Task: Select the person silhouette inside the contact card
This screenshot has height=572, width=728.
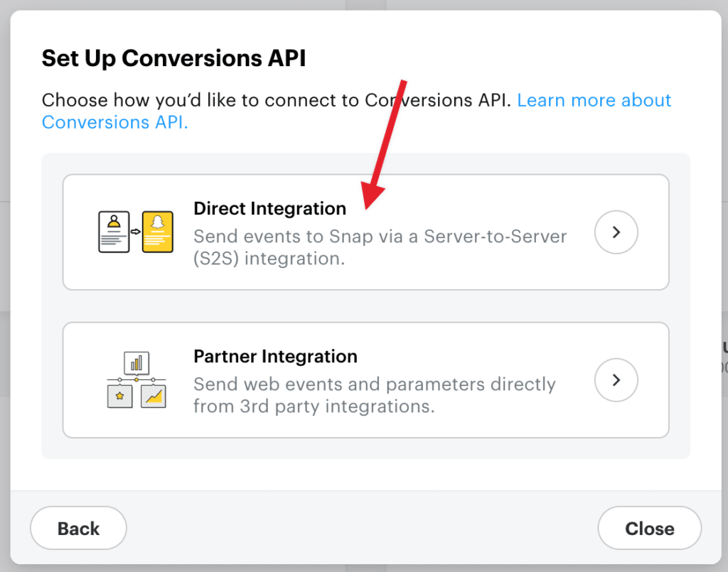Action: pos(113,220)
